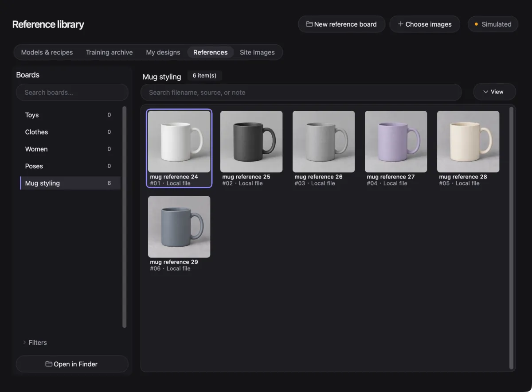The image size is (532, 392).
Task: Click the Boards sidebar heading
Action: [x=28, y=75]
